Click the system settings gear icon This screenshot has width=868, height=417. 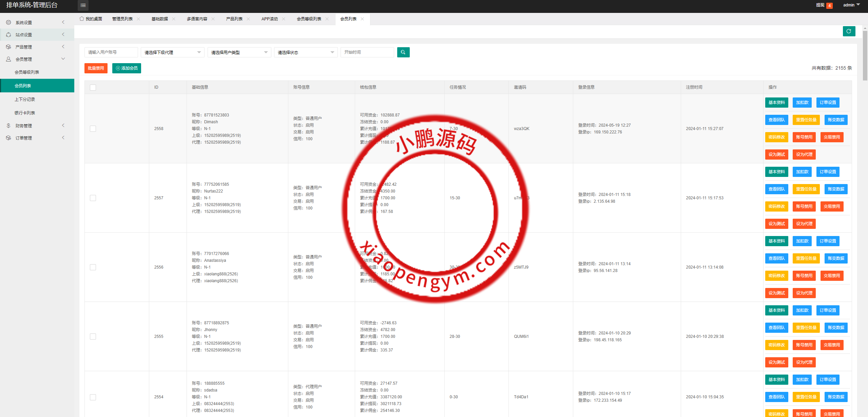[8, 22]
